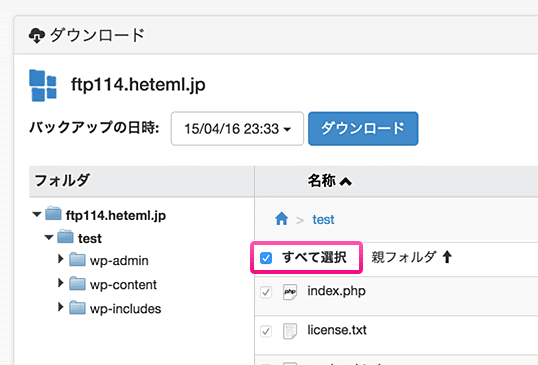Toggle the すべて選択 checkbox

pyautogui.click(x=266, y=258)
